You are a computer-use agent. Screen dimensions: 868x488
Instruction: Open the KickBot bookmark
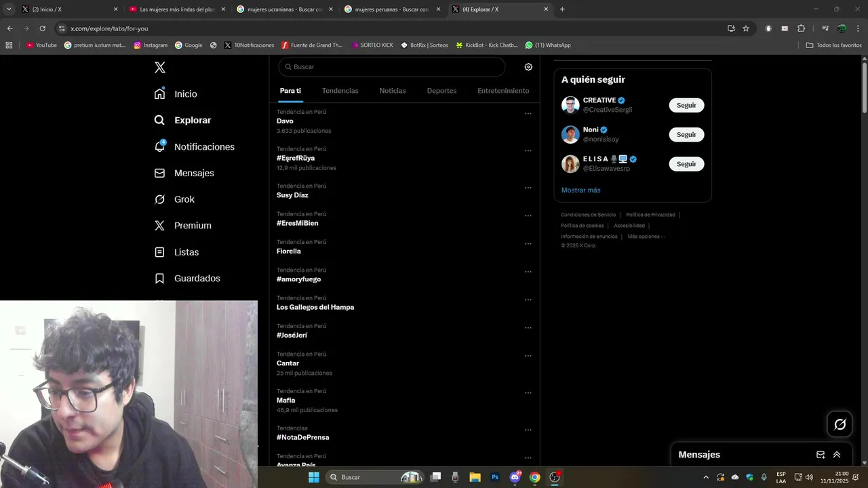coord(486,45)
